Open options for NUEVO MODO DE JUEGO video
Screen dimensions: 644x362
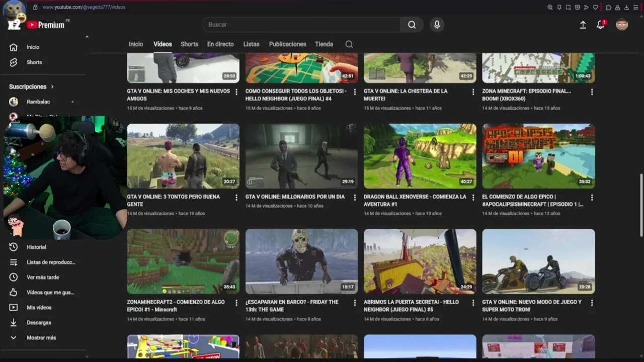pos(592,303)
